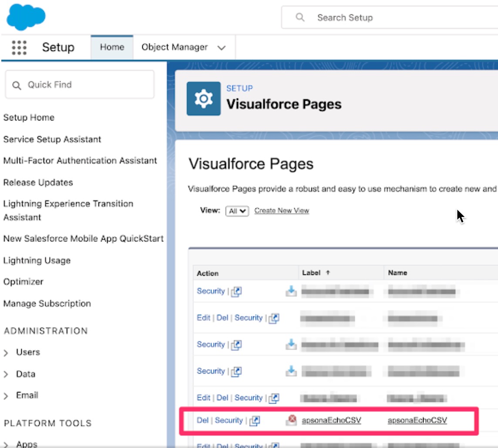The width and height of the screenshot is (498, 448).
Task: Open the apsonaEchoCSV name link
Action: coord(417,421)
